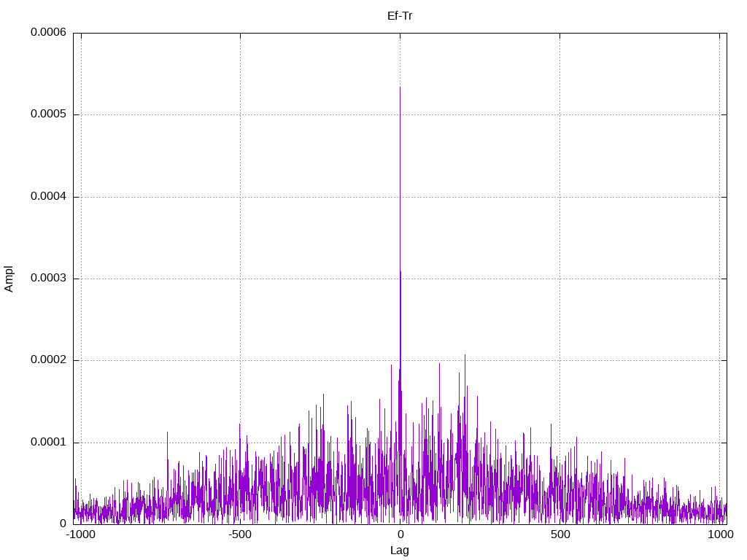Click the x-axis tick label 1000
The height and width of the screenshot is (560, 747).
pos(720,534)
